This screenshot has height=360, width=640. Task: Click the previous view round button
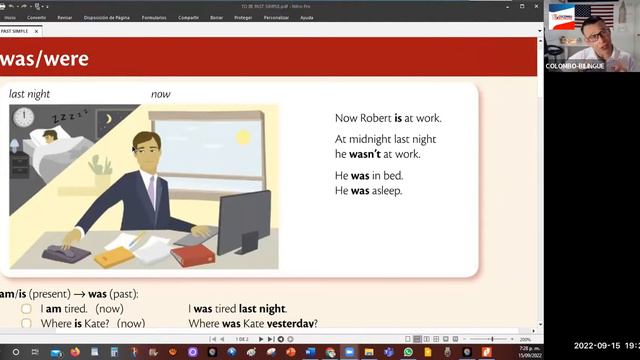point(280,339)
